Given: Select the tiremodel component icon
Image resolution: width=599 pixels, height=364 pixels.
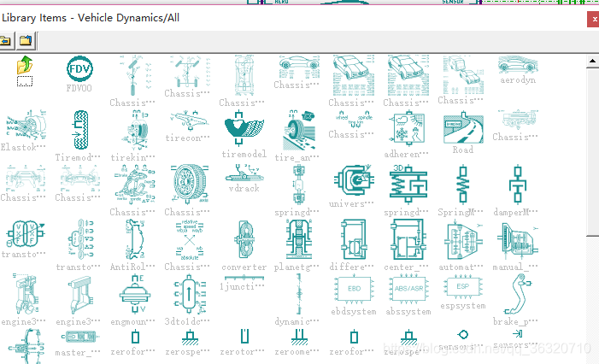Looking at the screenshot, I should pyautogui.click(x=244, y=128).
